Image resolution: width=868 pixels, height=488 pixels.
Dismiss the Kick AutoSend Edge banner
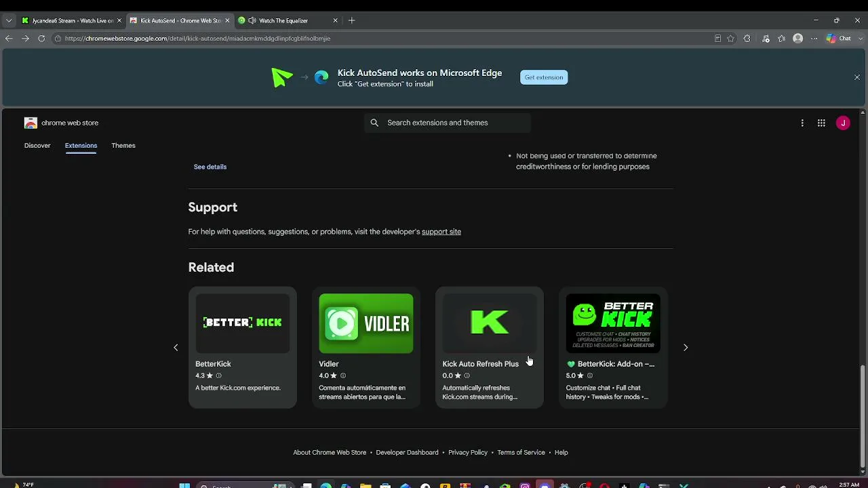(x=857, y=77)
